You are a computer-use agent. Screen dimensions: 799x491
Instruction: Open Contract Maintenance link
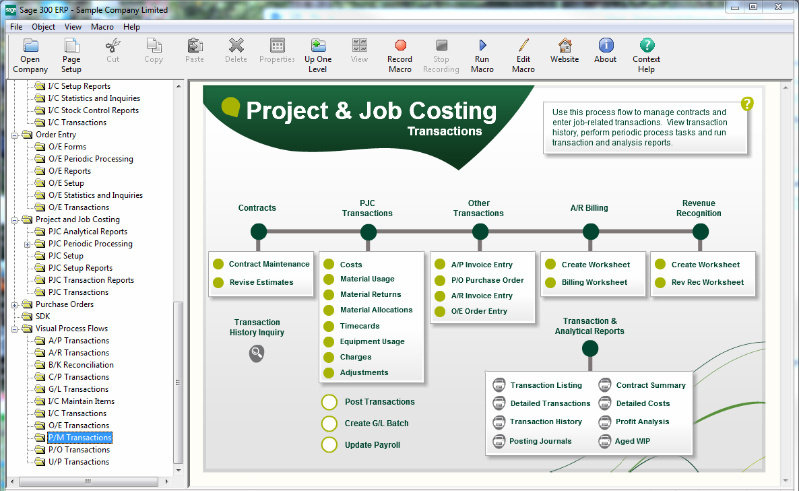tap(269, 264)
